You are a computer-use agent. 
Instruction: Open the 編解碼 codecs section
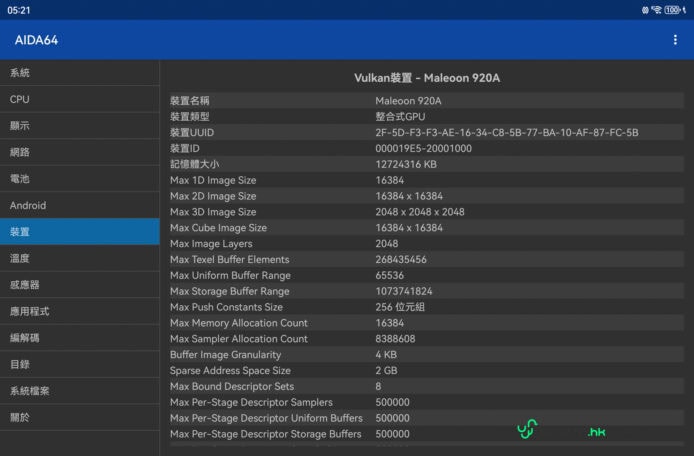tap(80, 338)
